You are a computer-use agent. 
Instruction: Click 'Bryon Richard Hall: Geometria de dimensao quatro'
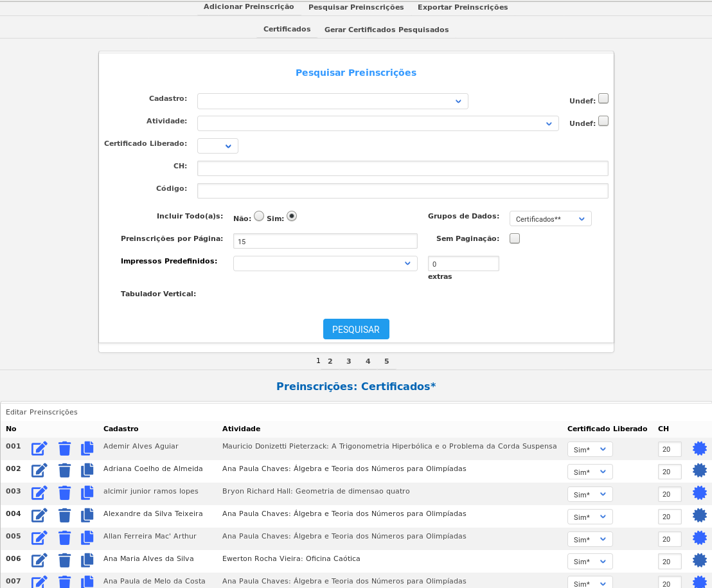click(316, 491)
